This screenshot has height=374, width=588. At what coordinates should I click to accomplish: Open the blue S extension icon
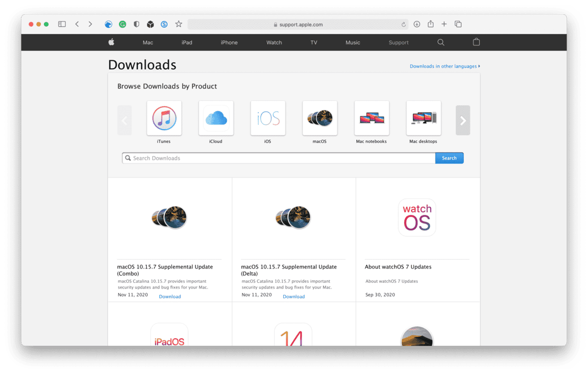[x=164, y=24]
